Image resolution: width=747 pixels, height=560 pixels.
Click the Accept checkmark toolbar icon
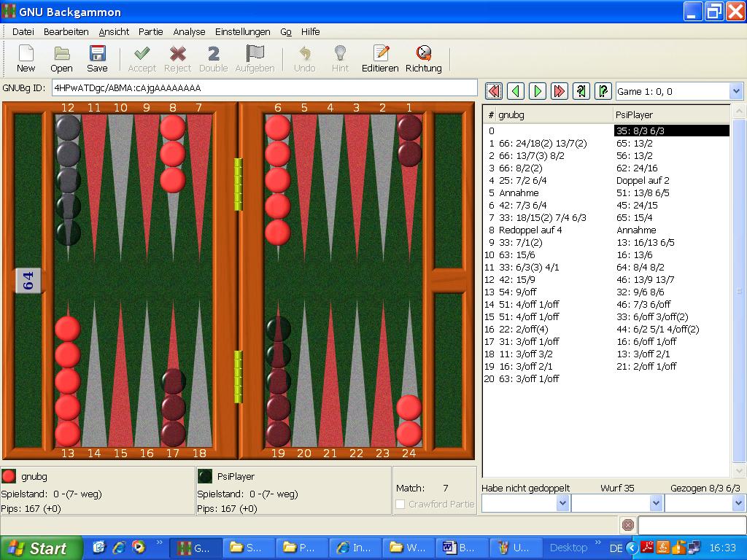(142, 58)
